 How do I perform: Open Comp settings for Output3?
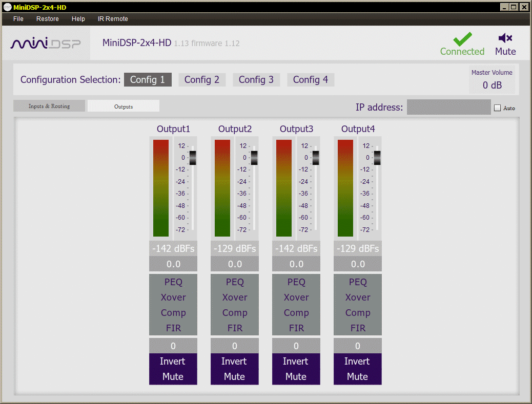[x=296, y=313]
